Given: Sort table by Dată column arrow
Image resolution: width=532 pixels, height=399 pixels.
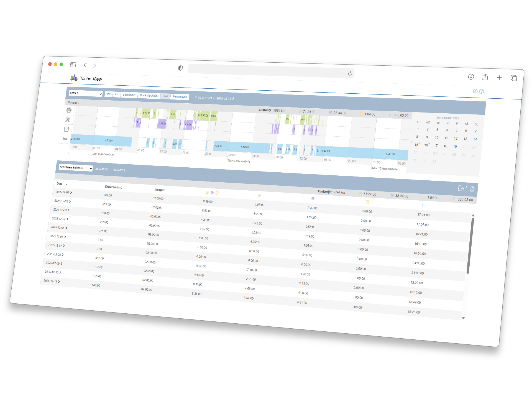Looking at the screenshot, I should pos(66,184).
